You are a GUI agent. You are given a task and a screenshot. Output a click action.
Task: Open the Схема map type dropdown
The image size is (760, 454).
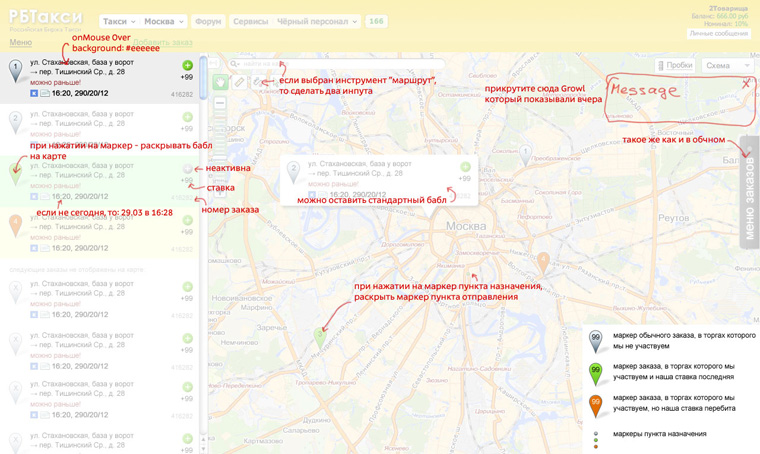(727, 65)
